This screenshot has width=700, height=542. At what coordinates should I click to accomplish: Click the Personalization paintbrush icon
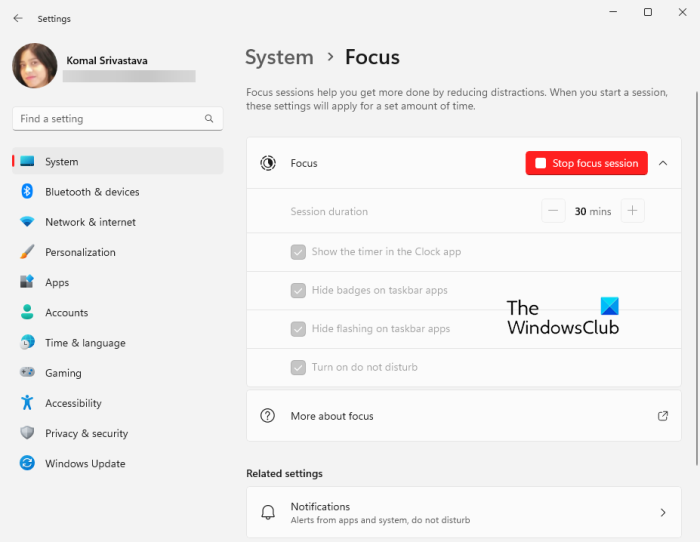[27, 252]
